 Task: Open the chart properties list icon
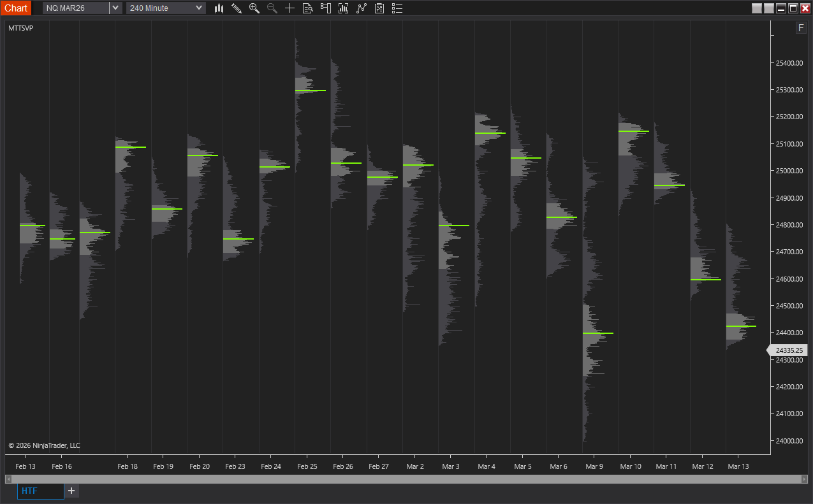coord(397,8)
